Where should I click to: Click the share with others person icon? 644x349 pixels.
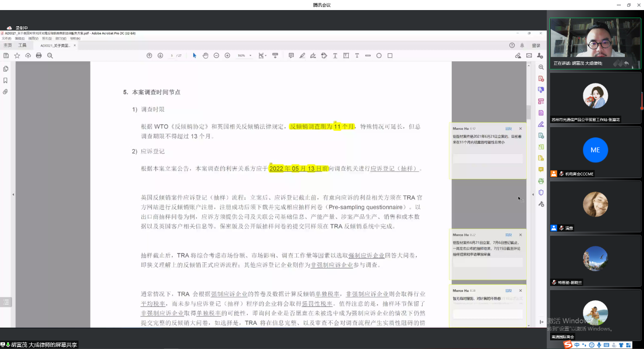click(540, 55)
